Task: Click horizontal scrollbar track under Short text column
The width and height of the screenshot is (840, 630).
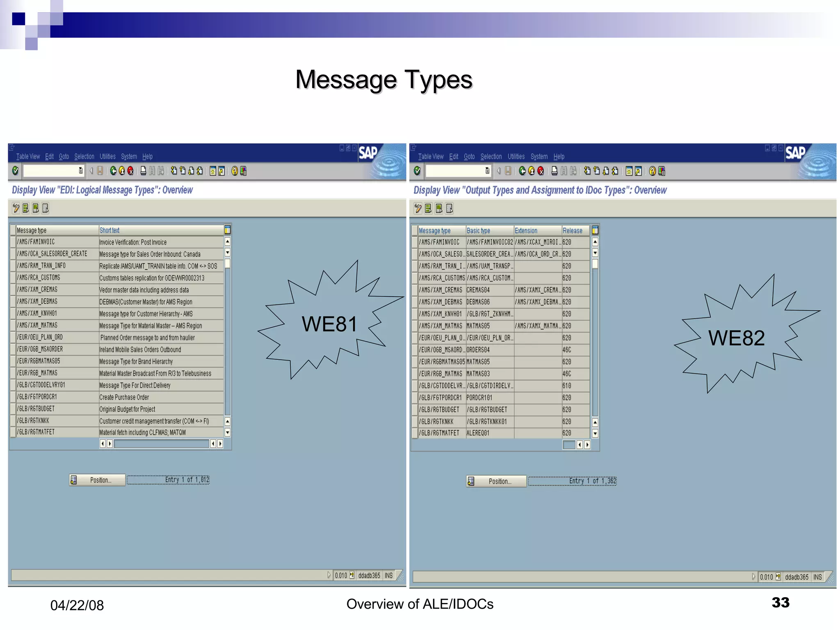Action: pos(161,443)
